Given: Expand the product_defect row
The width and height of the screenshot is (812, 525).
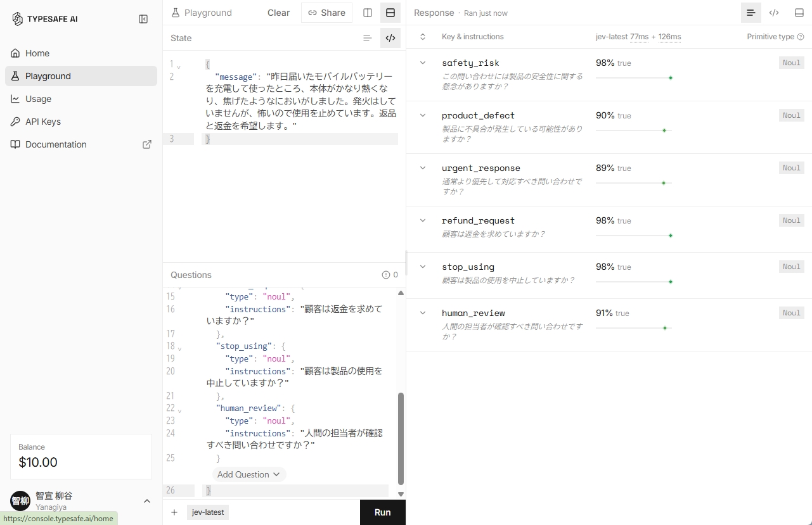Looking at the screenshot, I should tap(423, 115).
